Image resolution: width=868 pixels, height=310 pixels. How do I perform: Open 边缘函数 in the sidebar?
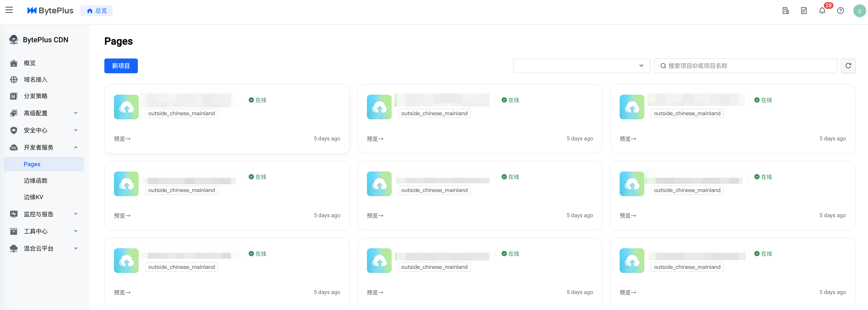[36, 181]
